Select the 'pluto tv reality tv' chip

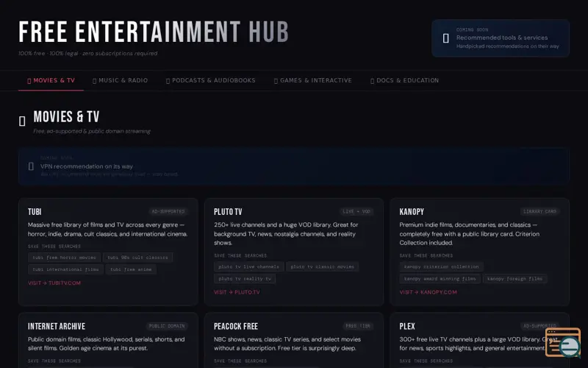coord(245,279)
